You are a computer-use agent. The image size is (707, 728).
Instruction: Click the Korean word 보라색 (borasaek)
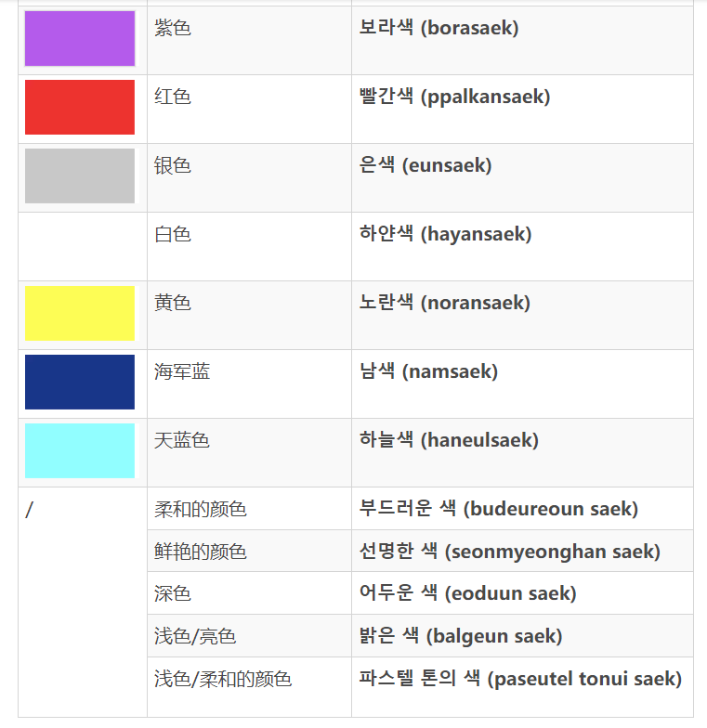439,28
